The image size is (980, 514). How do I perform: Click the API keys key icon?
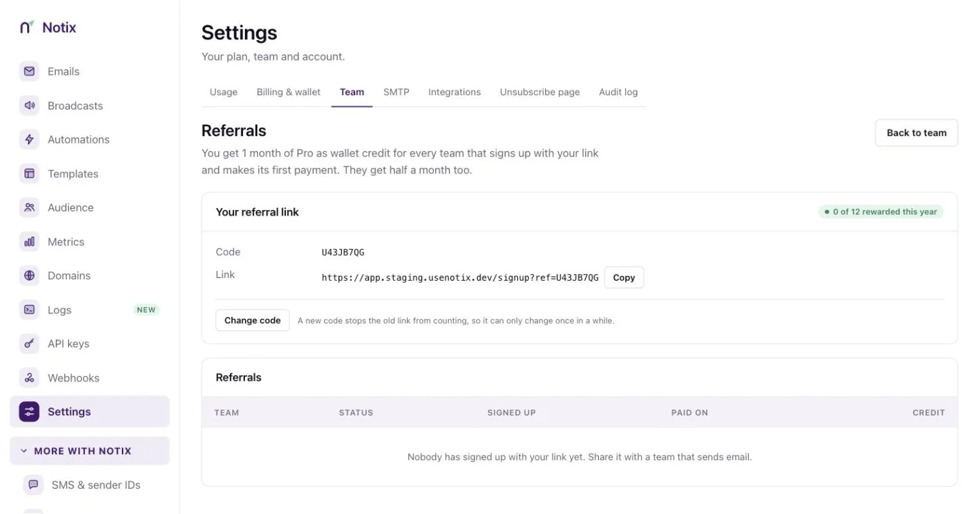click(29, 343)
